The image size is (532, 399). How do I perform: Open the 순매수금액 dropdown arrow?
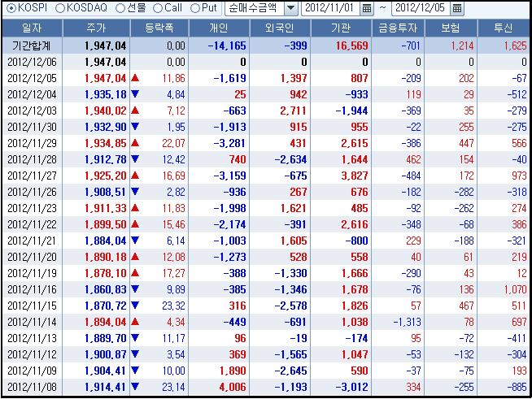click(x=290, y=8)
